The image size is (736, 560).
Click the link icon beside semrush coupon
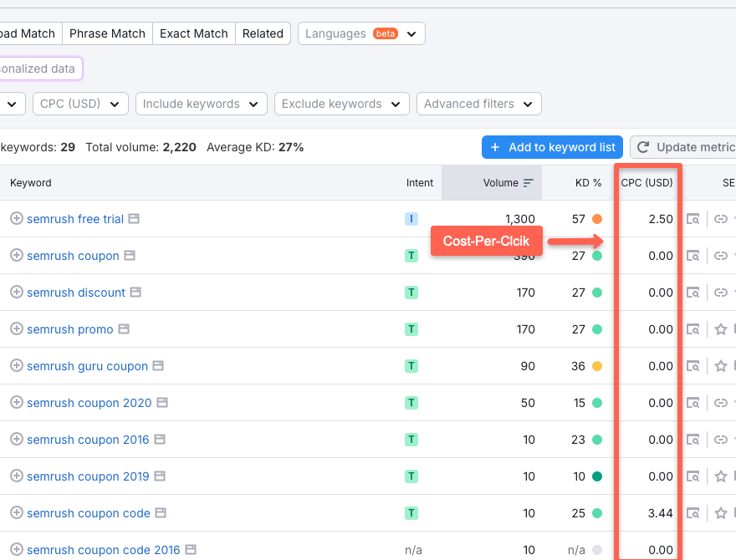720,256
